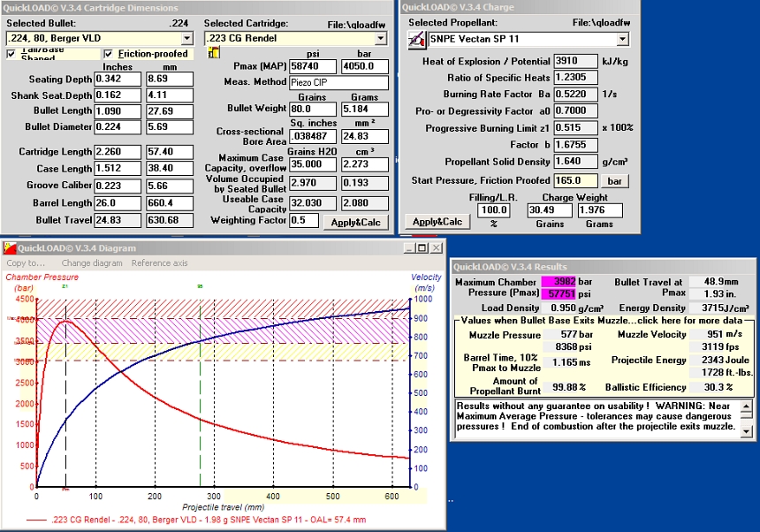Click the Filling/L.R. percent field

tap(493, 210)
